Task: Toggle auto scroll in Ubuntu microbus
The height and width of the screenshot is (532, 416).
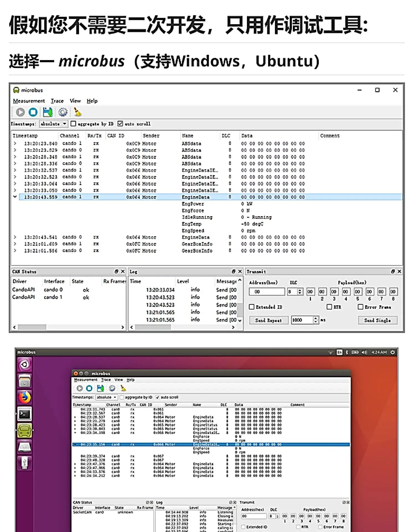Action: pyautogui.click(x=158, y=397)
